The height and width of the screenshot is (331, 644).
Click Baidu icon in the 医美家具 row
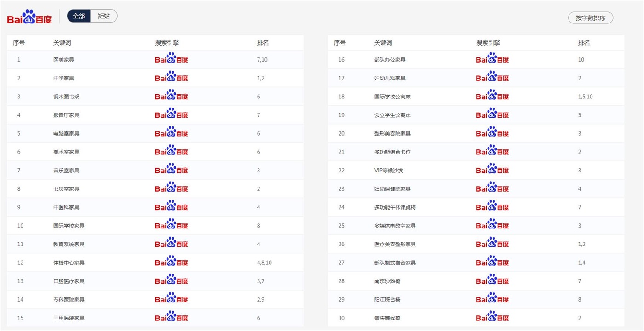click(171, 59)
